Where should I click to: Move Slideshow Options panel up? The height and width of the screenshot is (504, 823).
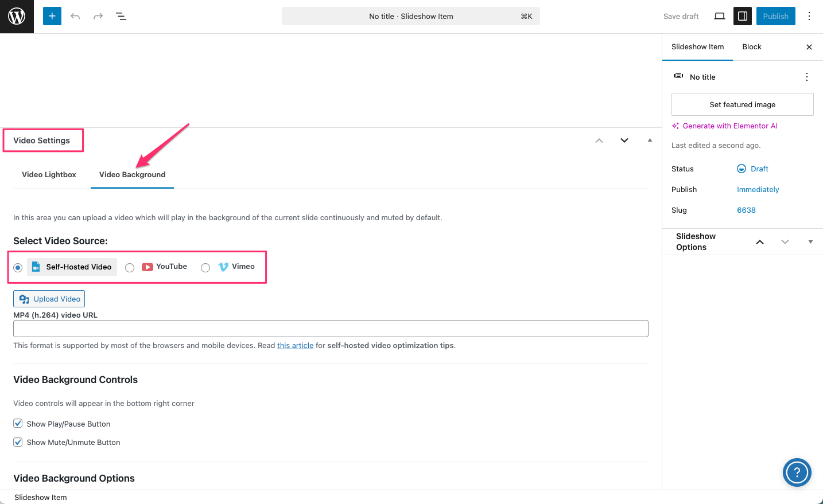coord(759,242)
